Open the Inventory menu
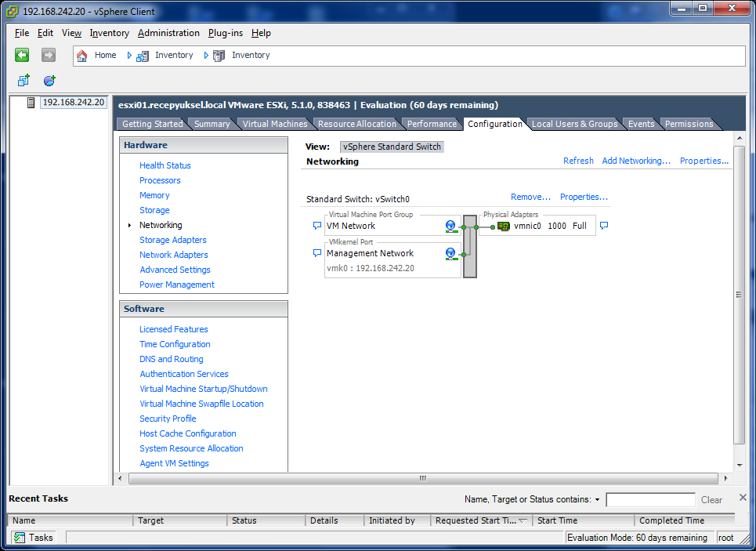Image resolution: width=756 pixels, height=551 pixels. [x=110, y=33]
